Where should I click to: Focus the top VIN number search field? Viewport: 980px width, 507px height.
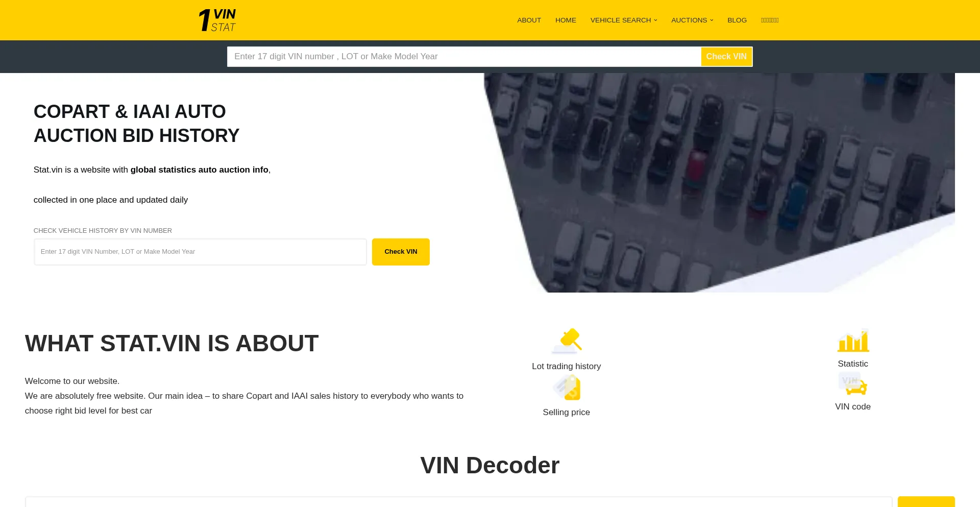(x=464, y=57)
